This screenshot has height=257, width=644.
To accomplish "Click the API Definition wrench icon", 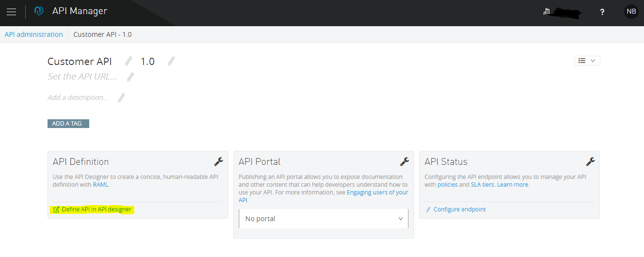I will [x=219, y=161].
